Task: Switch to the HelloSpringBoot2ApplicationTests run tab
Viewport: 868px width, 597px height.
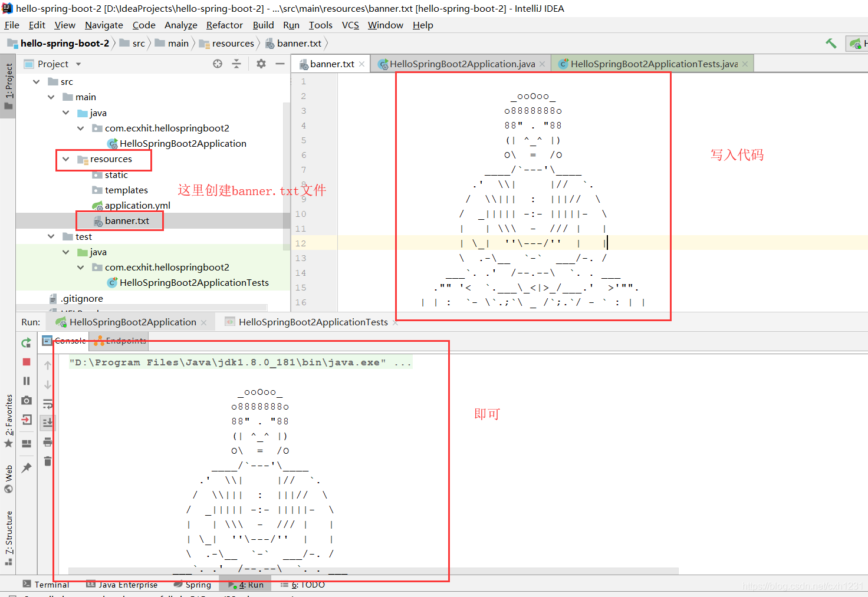Action: point(313,322)
